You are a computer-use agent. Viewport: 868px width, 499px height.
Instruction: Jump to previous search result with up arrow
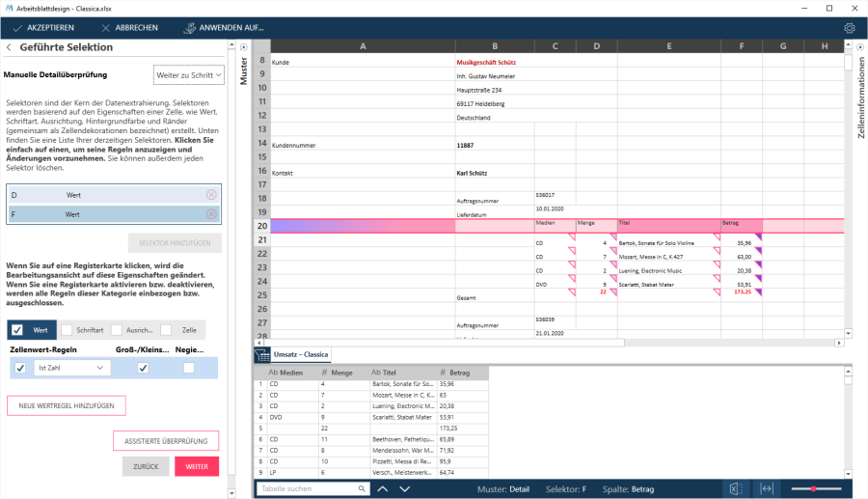(383, 489)
